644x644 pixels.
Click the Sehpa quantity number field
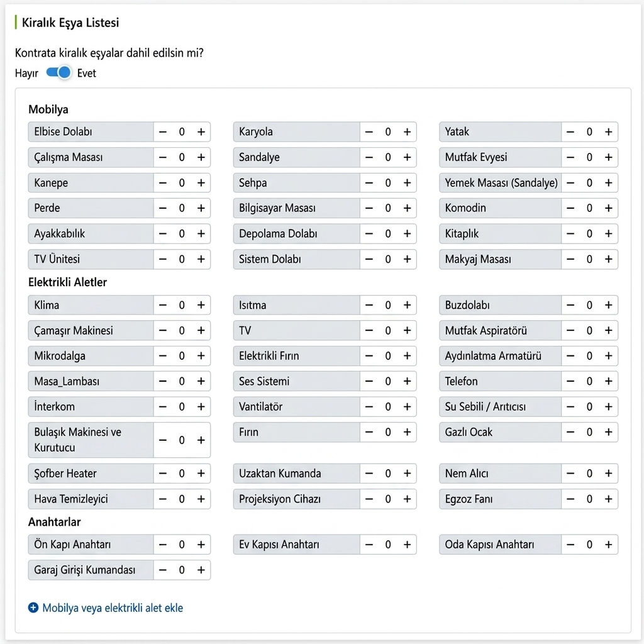[x=387, y=183]
